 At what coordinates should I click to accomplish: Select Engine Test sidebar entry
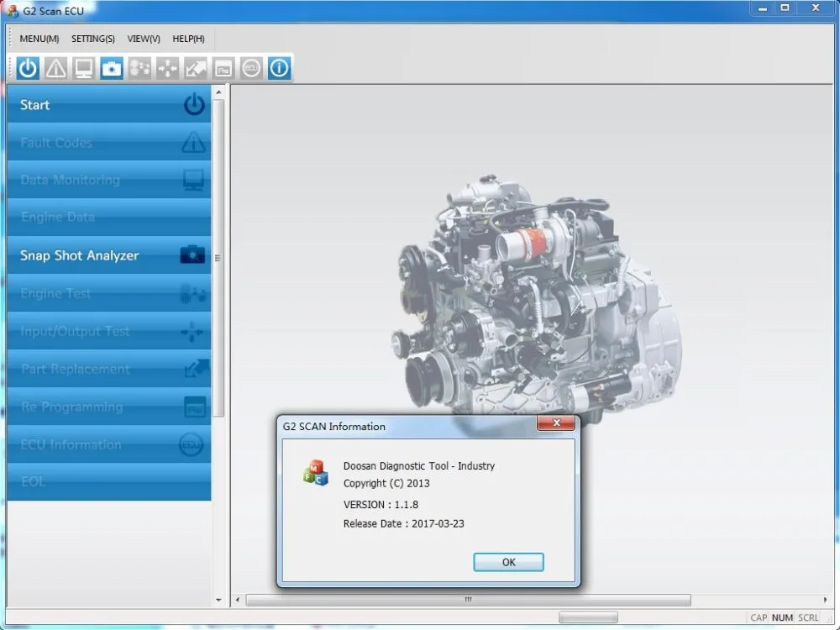(x=109, y=293)
